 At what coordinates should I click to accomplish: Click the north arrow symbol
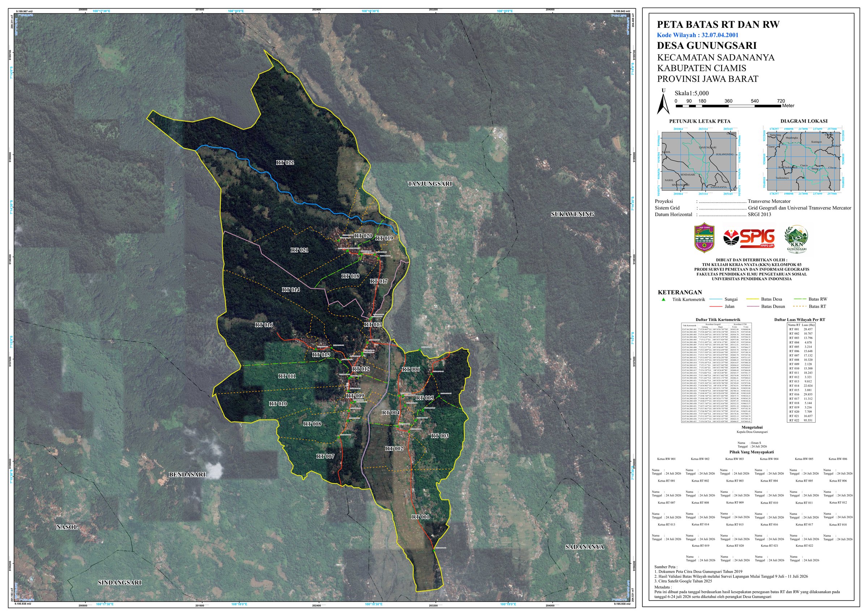pos(663,104)
